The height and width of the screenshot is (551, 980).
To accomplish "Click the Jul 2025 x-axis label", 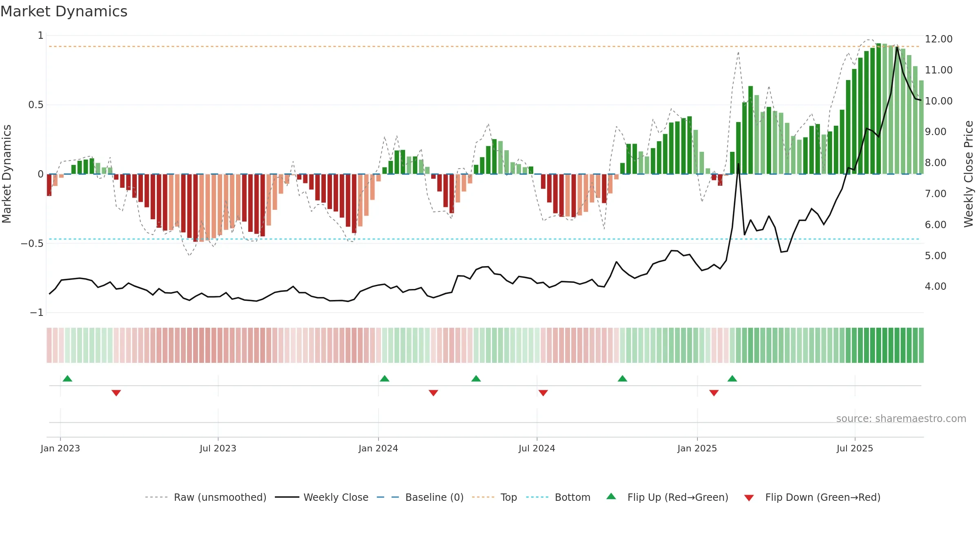I will (855, 448).
